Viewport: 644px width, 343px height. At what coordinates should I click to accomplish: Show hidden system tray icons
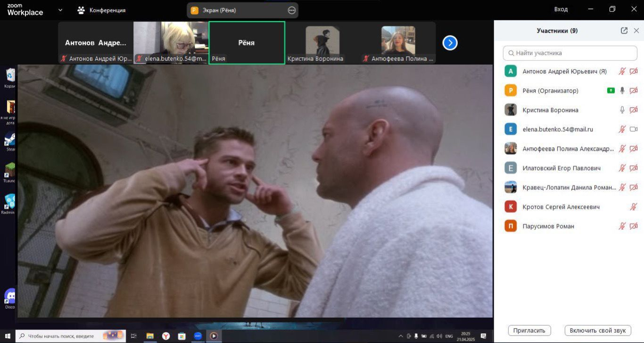coord(401,336)
